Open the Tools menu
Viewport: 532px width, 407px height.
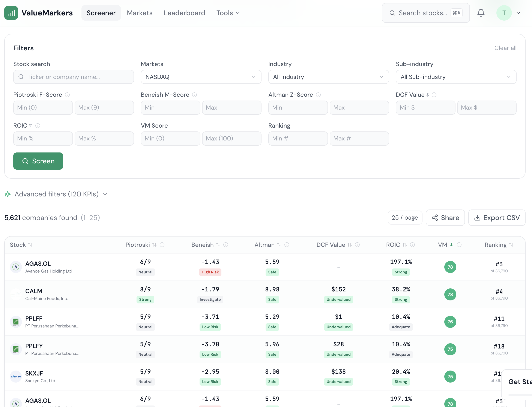(228, 13)
